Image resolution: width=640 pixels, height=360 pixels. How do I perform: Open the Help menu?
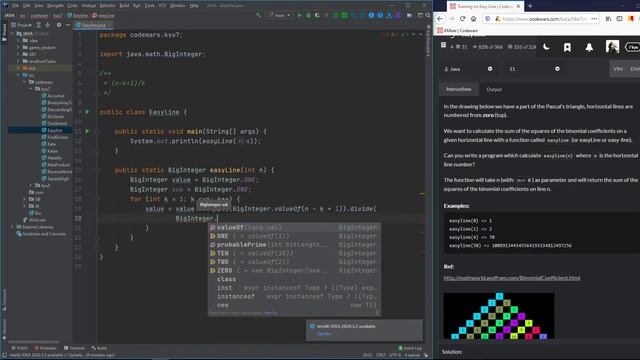[x=194, y=6]
